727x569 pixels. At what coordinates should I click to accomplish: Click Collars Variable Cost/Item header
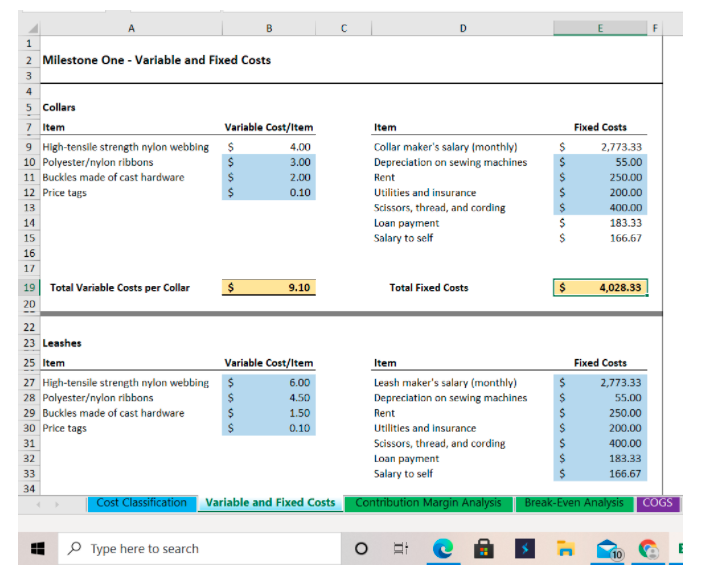click(x=269, y=127)
